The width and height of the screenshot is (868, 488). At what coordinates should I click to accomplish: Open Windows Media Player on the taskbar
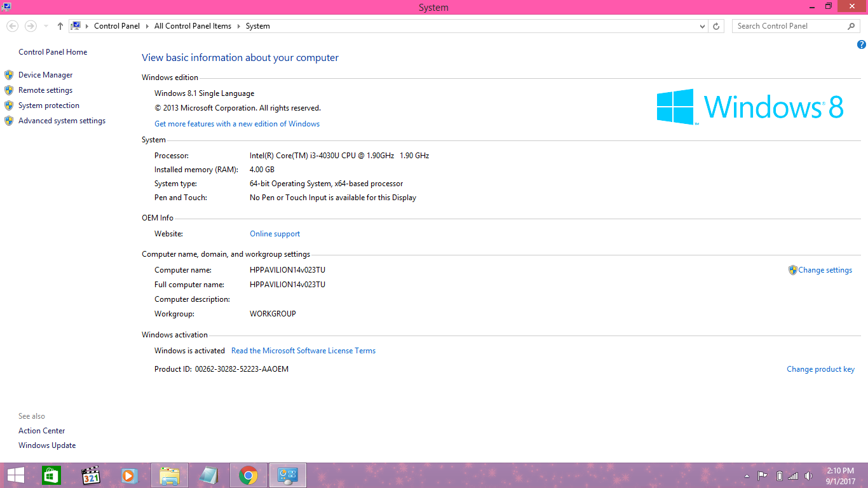pyautogui.click(x=130, y=475)
